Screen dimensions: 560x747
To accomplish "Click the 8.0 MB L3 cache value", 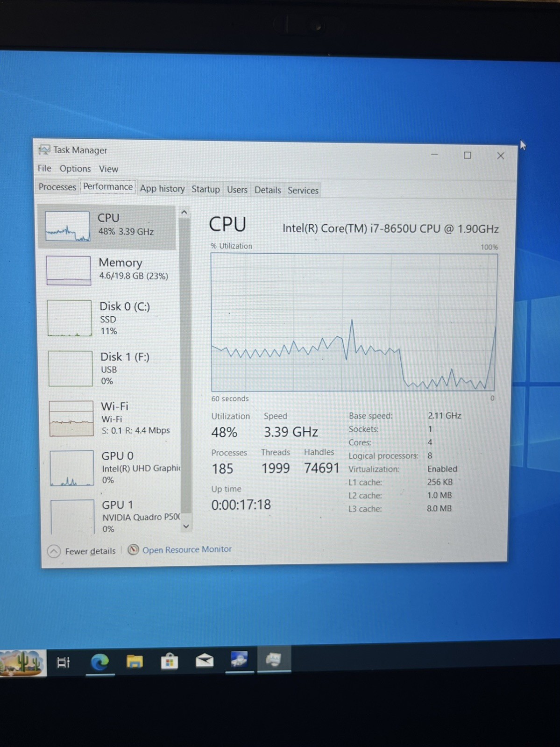I will [x=439, y=508].
